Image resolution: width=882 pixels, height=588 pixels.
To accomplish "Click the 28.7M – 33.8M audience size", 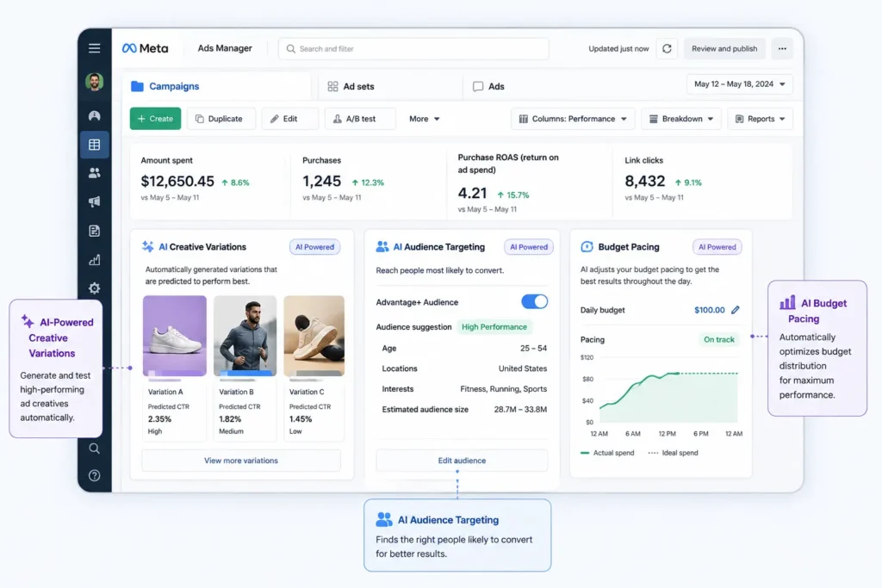I will coord(520,409).
